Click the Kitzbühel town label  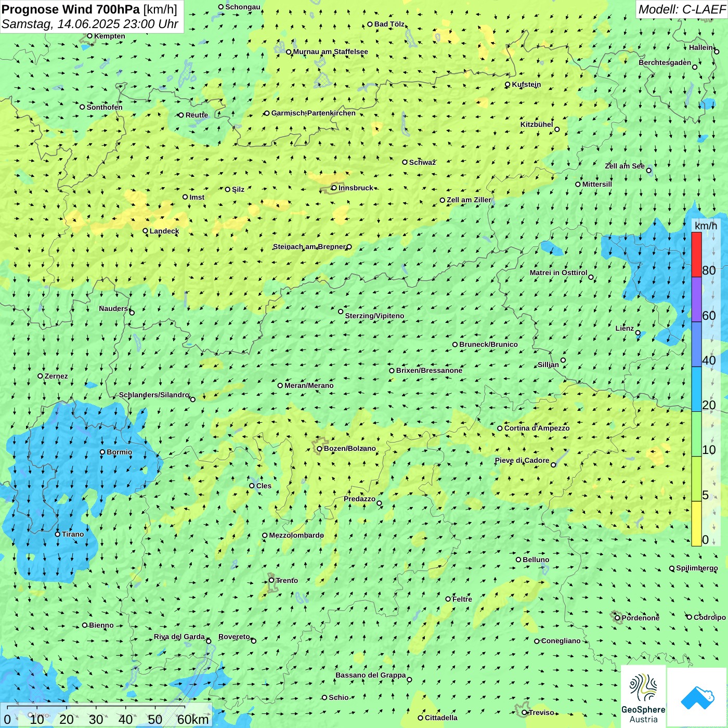pos(537,124)
